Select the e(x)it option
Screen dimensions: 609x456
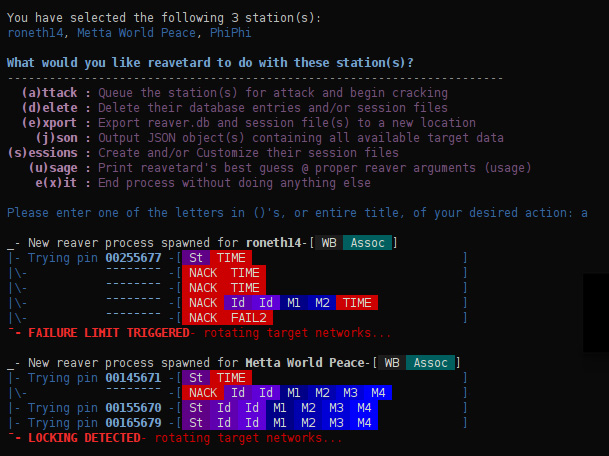[56, 183]
